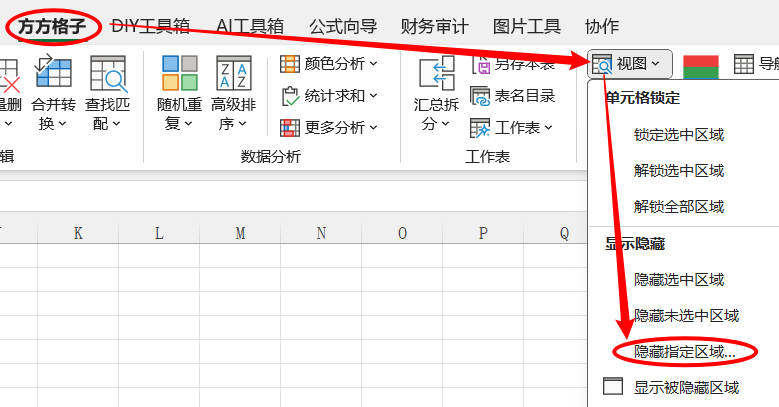Click the 随机重复 icon

click(x=180, y=73)
